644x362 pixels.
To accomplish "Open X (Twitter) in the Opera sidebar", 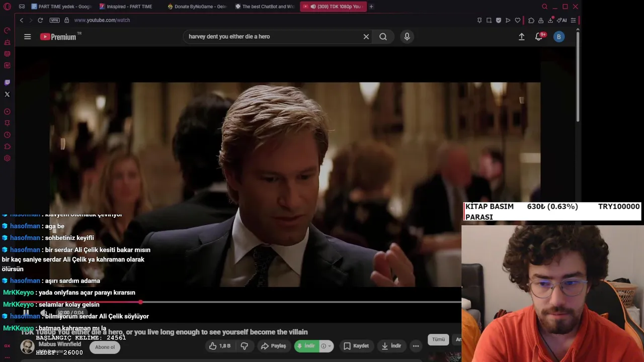I will (7, 95).
